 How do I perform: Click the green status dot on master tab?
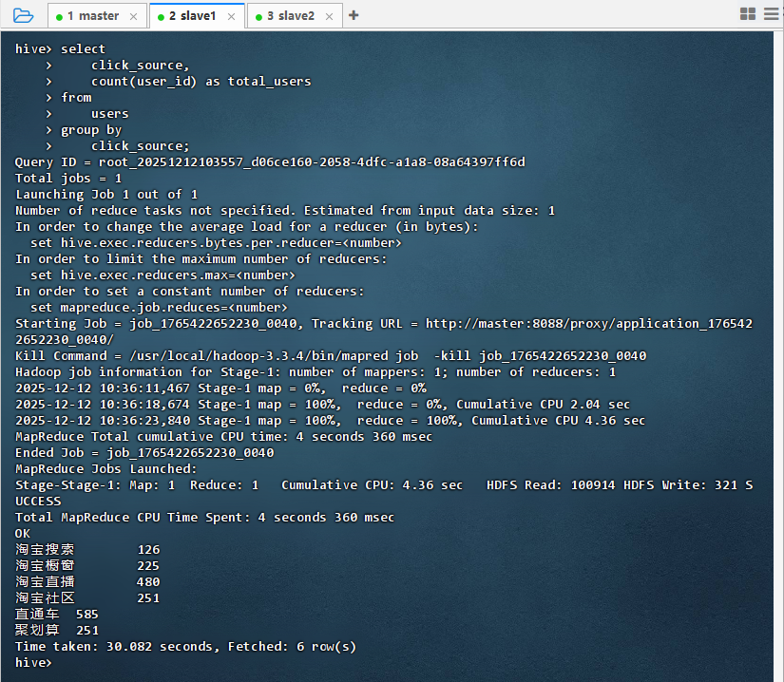coord(59,17)
